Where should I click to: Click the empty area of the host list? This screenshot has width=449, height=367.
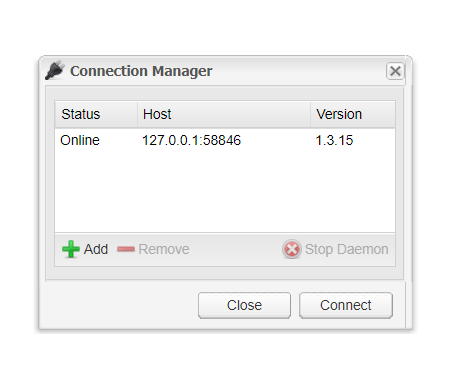tap(225, 192)
